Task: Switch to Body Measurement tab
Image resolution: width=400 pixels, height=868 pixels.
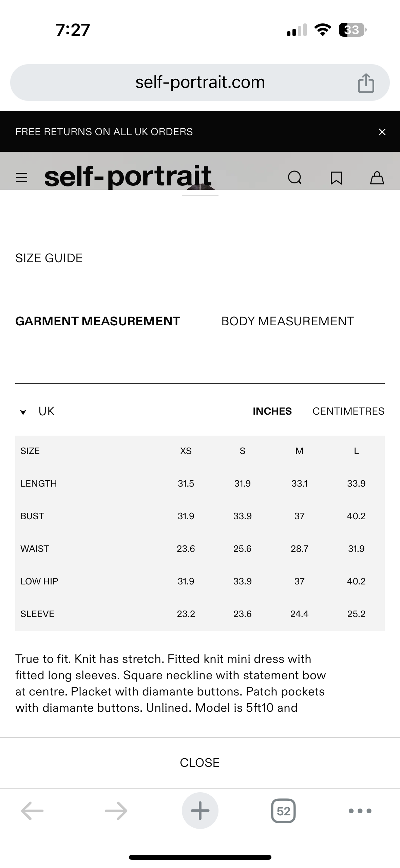Action: click(x=288, y=321)
